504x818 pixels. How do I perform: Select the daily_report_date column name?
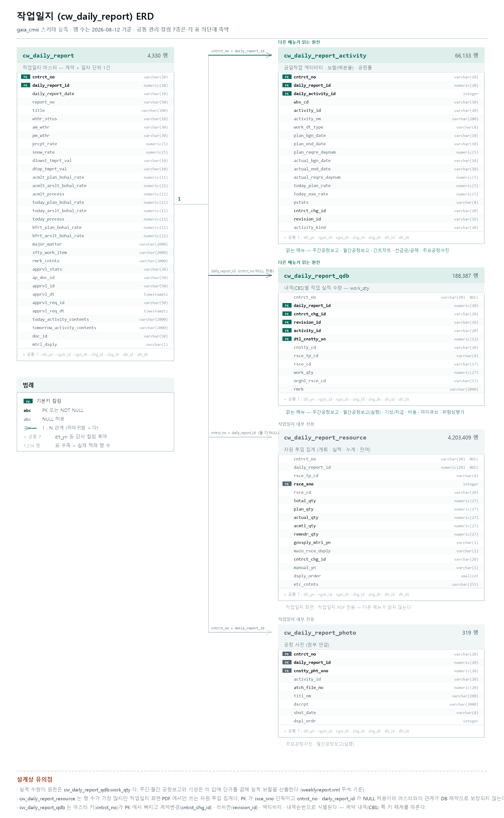pyautogui.click(x=53, y=94)
